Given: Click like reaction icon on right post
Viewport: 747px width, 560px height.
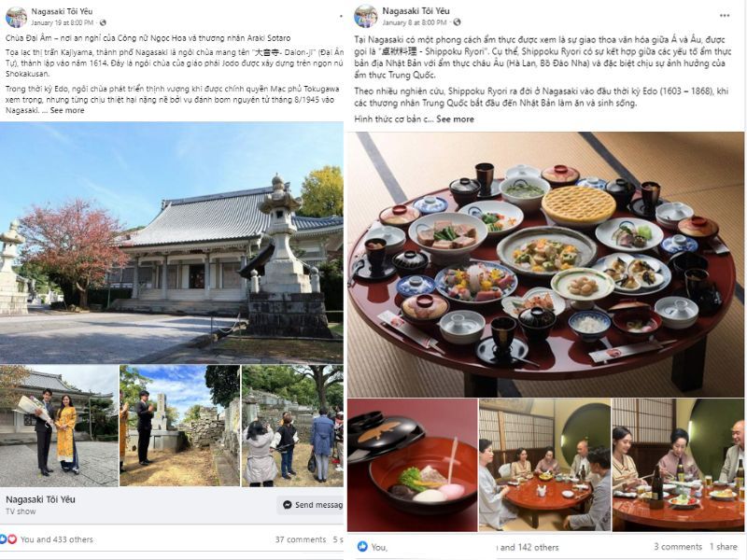Looking at the screenshot, I should click(x=362, y=547).
